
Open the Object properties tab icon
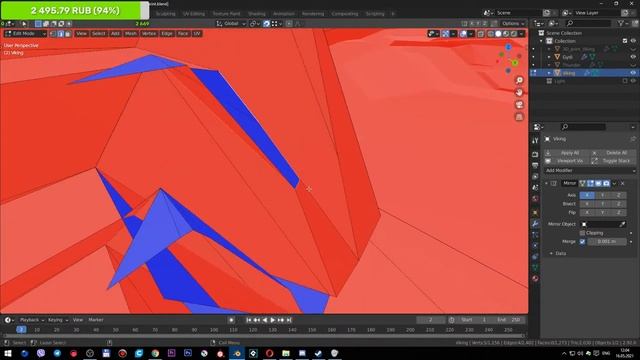(535, 213)
